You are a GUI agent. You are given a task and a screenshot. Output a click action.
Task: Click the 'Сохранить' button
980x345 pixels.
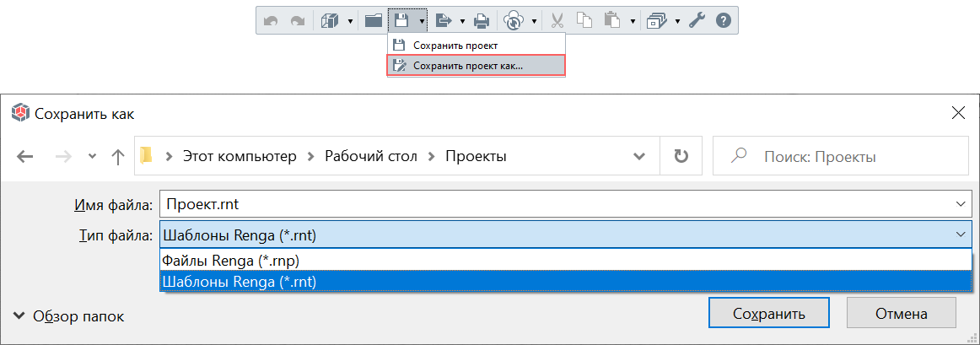(769, 313)
